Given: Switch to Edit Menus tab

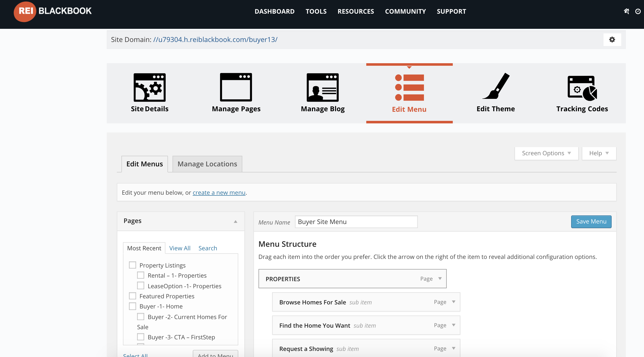Looking at the screenshot, I should point(145,164).
